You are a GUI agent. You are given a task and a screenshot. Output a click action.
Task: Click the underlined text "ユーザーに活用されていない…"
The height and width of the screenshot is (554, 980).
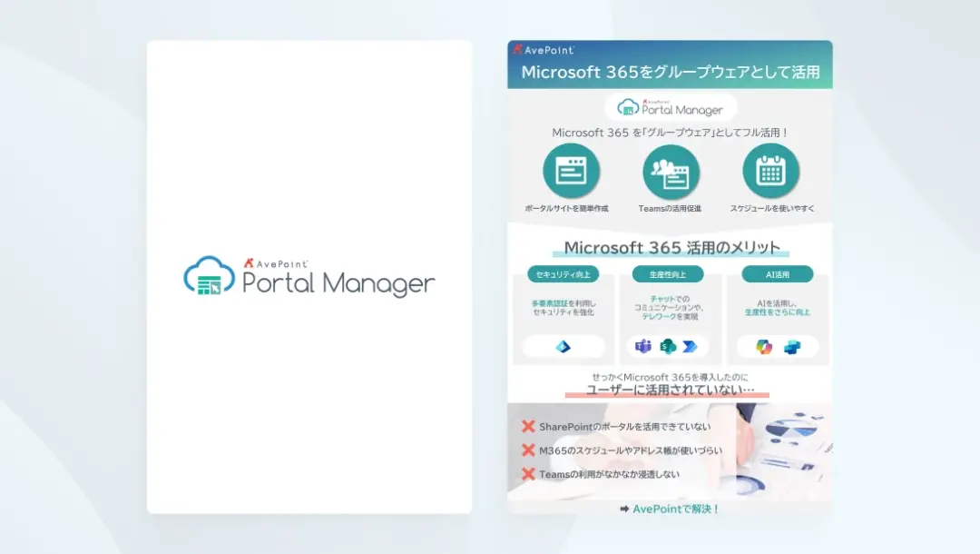[x=670, y=390]
